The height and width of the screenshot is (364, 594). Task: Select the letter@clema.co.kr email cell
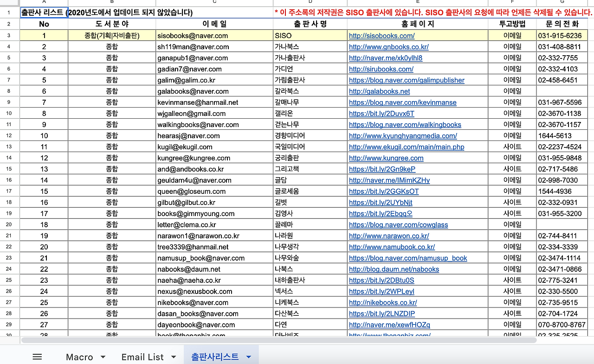pos(214,225)
